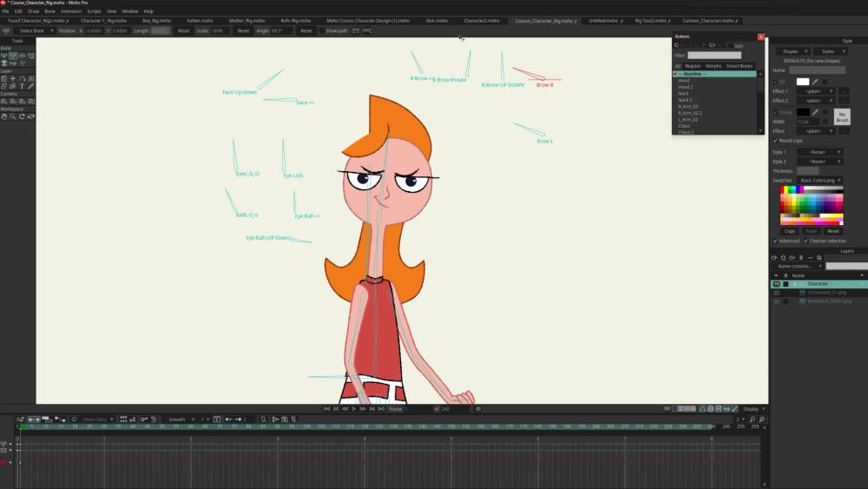Select the Smart Bones tab in Actions
The image size is (868, 489).
(x=739, y=66)
